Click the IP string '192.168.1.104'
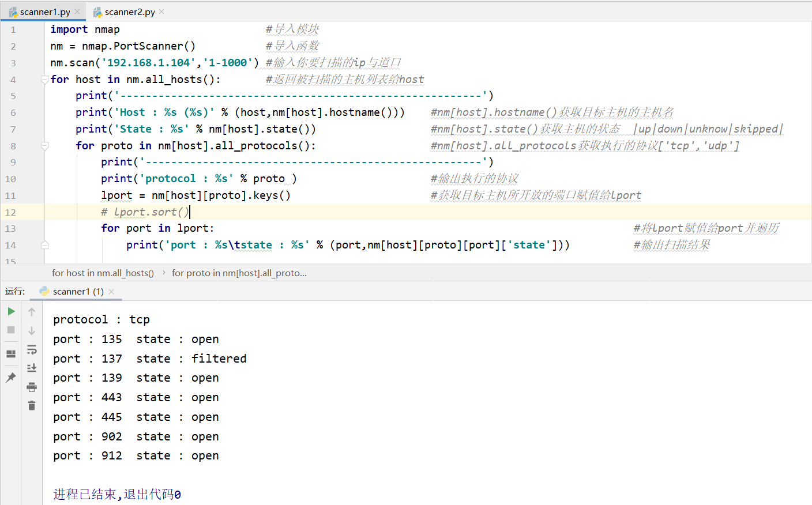The height and width of the screenshot is (505, 812). click(149, 63)
